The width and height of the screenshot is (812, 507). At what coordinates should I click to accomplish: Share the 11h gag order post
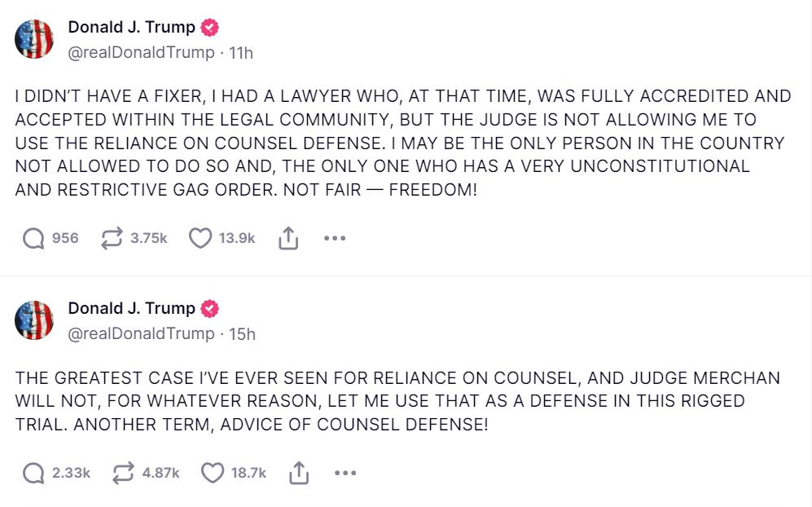(x=288, y=238)
